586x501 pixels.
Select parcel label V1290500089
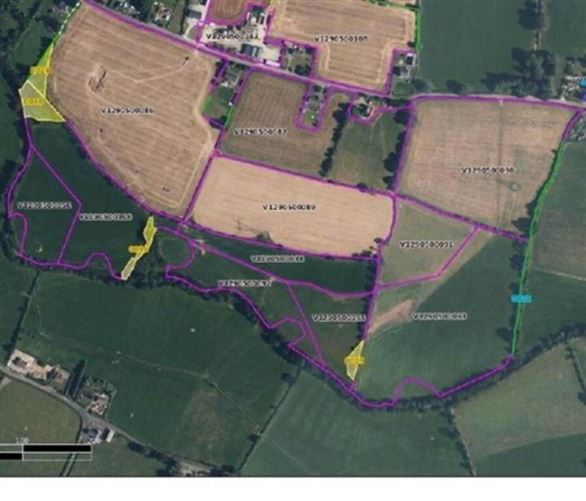289,207
